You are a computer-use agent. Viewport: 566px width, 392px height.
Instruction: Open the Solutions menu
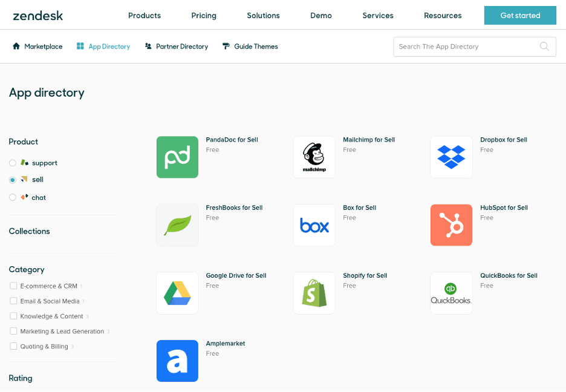263,16
